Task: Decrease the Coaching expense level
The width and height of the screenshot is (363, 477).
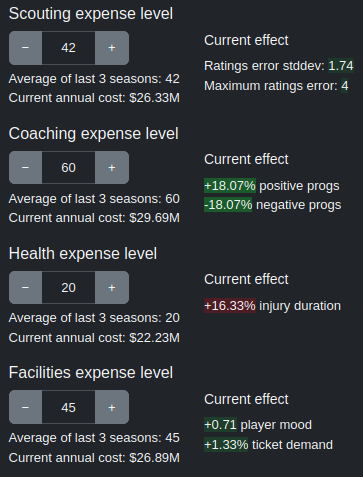Action: click(x=25, y=168)
